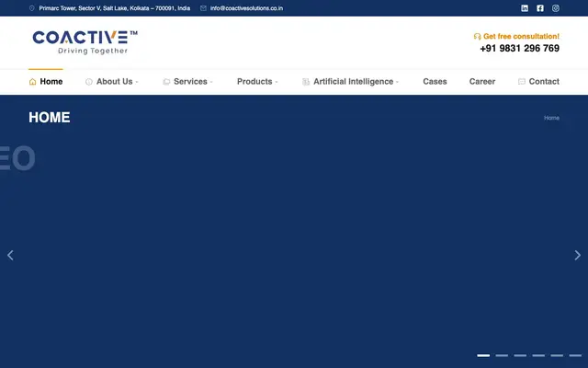Click the headset consultation icon
Screen dimensions: 588x368
[477, 37]
